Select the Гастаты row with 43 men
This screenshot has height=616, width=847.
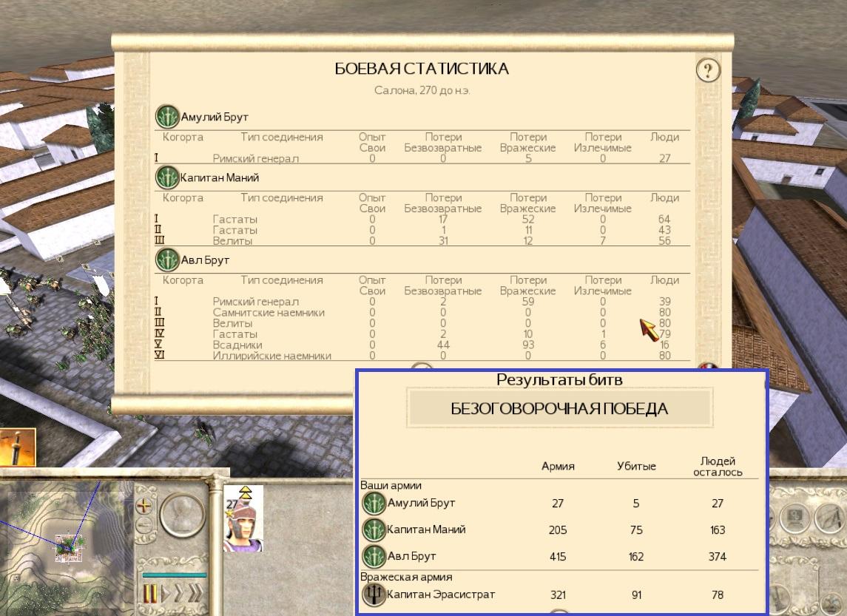422,230
